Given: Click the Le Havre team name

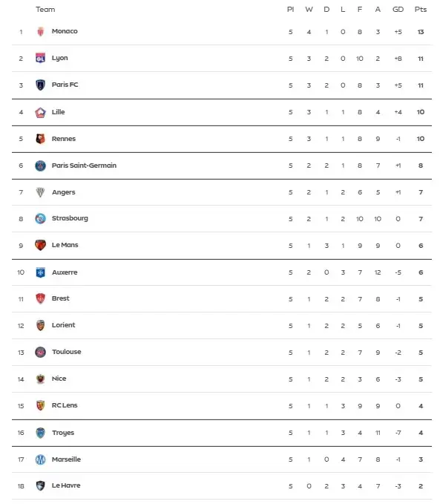Looking at the screenshot, I should pos(66,485).
